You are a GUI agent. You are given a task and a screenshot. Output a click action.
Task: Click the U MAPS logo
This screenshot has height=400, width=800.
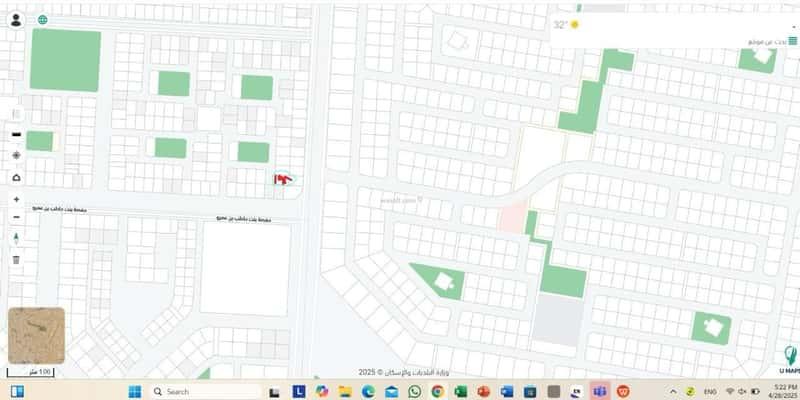point(790,358)
